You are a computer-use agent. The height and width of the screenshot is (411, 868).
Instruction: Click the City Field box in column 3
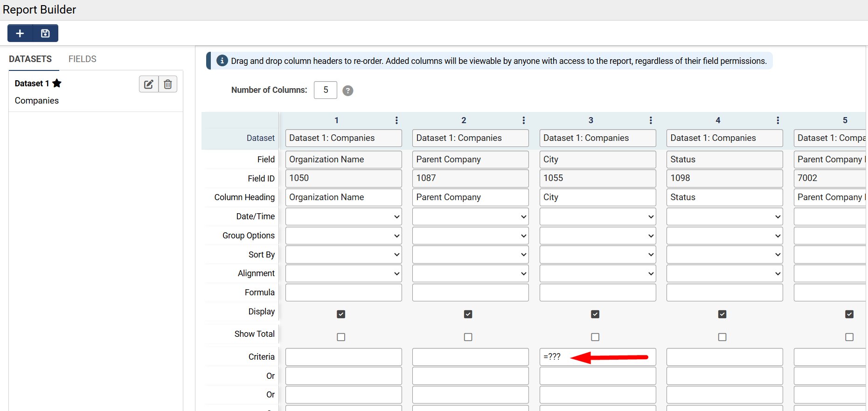598,160
